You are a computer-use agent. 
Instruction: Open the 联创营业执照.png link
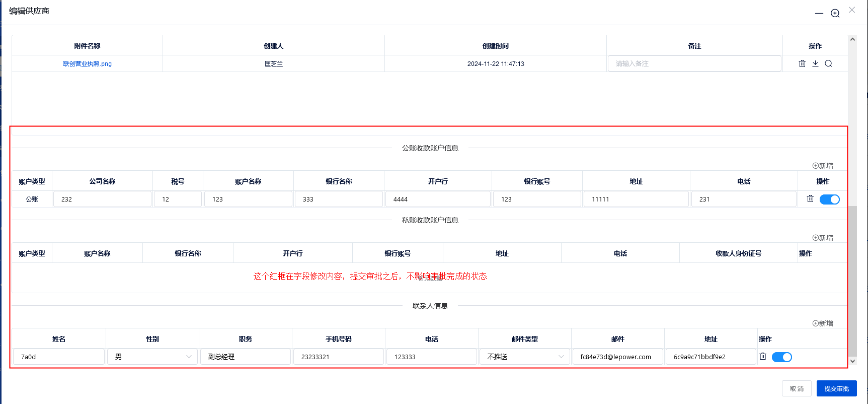point(87,64)
